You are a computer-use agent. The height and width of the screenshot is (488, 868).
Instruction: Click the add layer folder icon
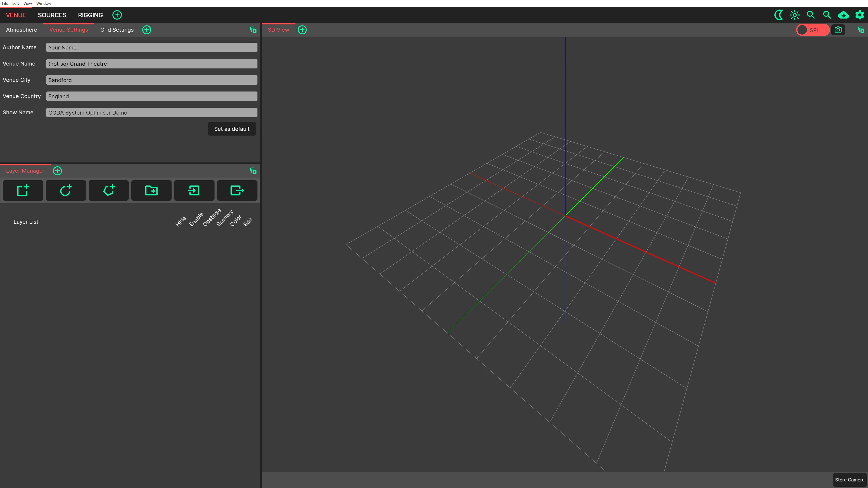pyautogui.click(x=151, y=190)
